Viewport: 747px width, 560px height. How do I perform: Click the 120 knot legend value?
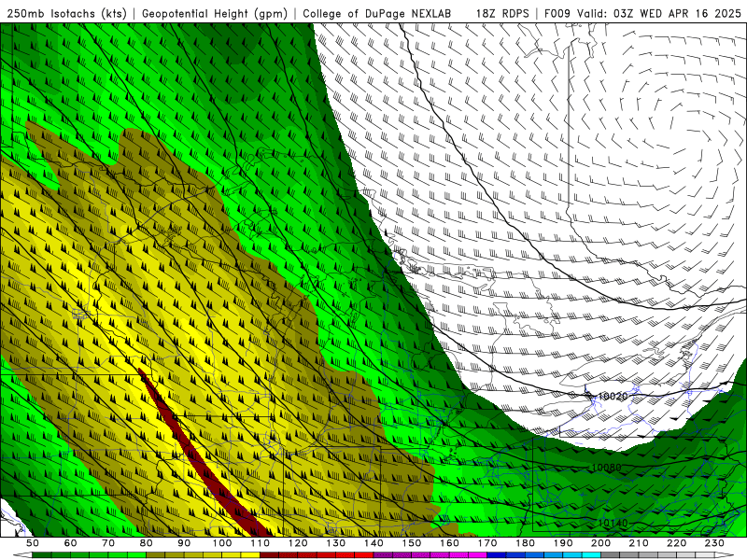pyautogui.click(x=298, y=543)
